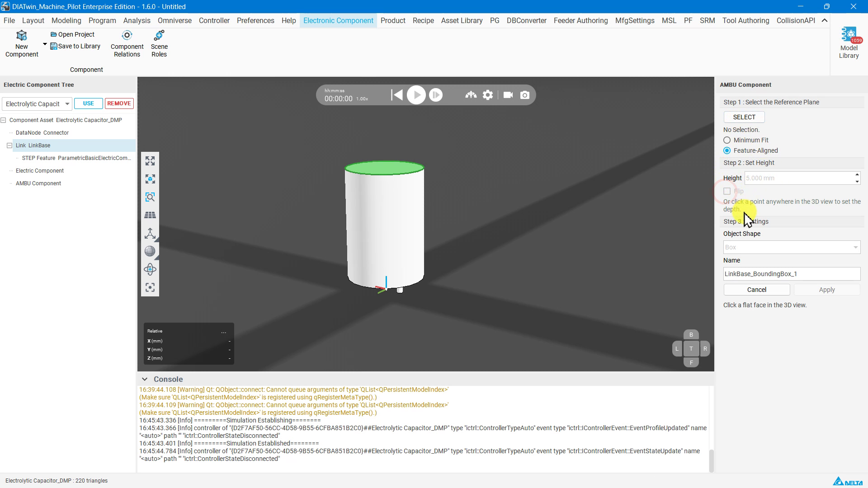The image size is (868, 488).
Task: Click the 1.00x playback speed value
Action: click(362, 99)
